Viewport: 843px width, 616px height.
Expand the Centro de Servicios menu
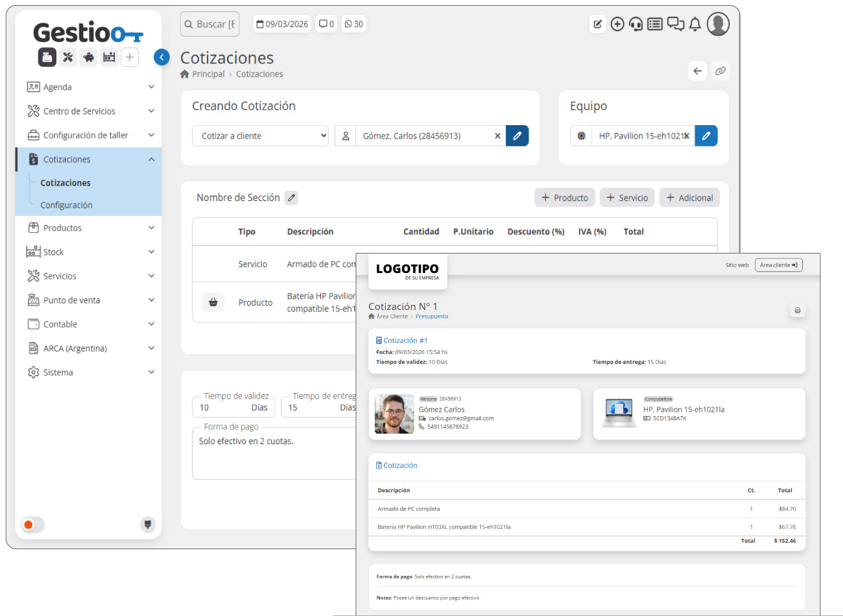click(91, 111)
